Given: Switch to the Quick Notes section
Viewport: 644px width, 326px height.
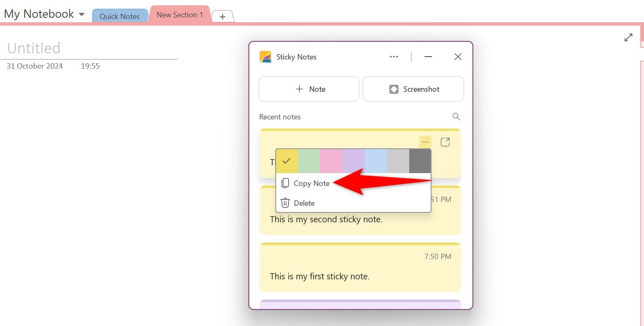Looking at the screenshot, I should [119, 16].
